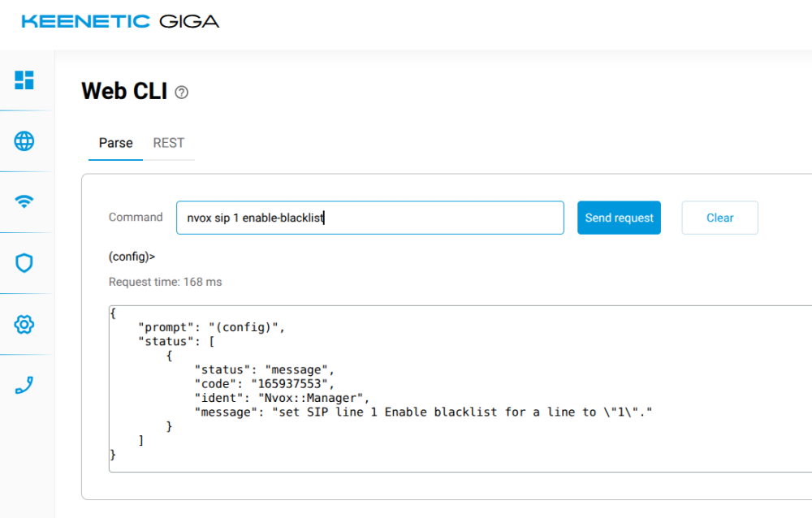Switch to the REST tab

coord(168,143)
